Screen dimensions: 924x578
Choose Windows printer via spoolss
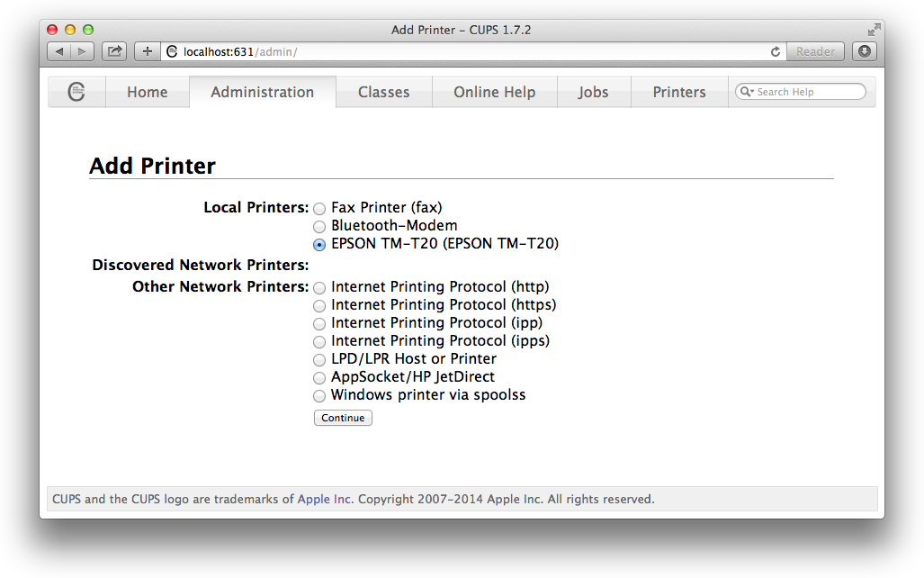coord(319,396)
